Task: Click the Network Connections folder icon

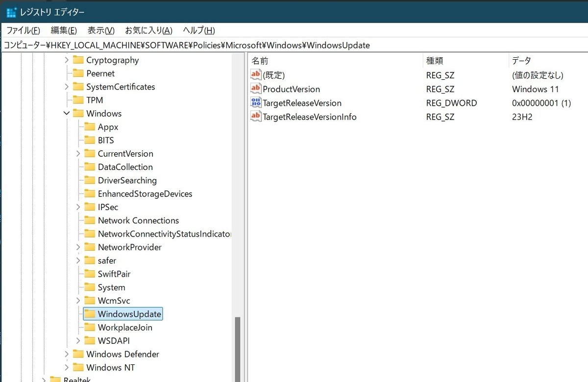Action: point(90,220)
